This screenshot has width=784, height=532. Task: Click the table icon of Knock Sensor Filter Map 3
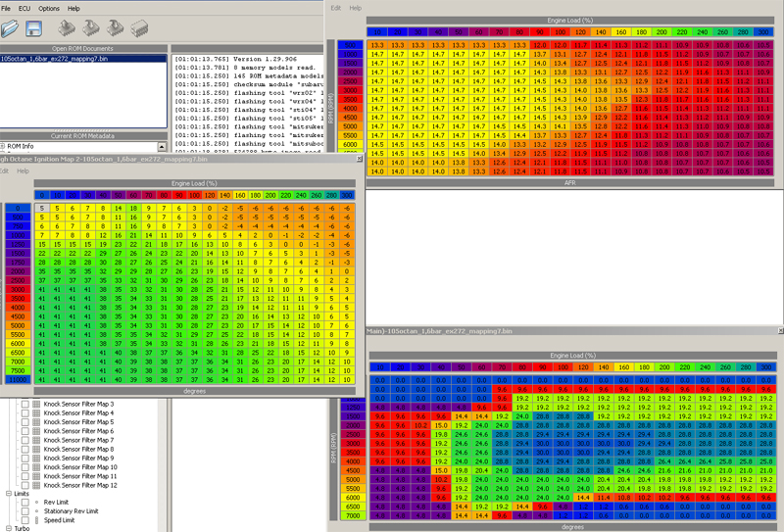pos(36,404)
